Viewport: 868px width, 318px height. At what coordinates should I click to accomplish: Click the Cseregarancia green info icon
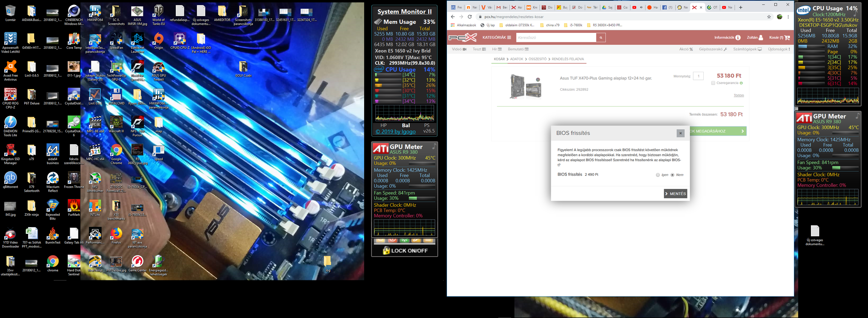[x=741, y=83]
